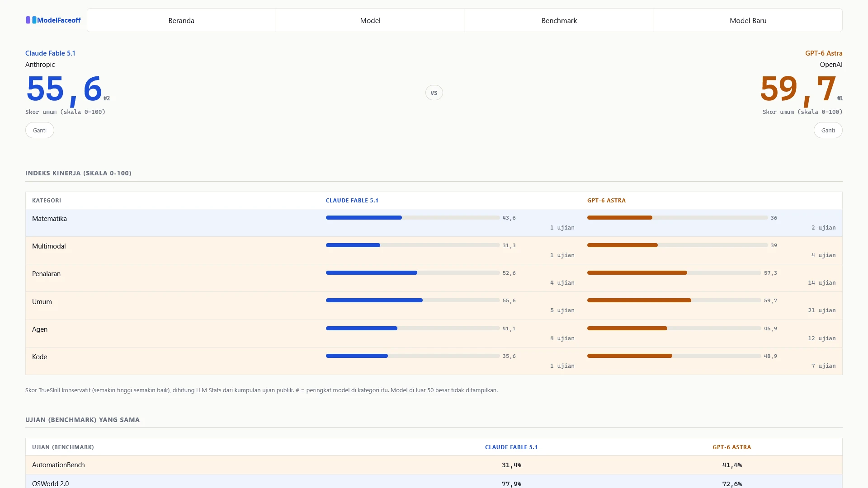Click the 31,4% AutomationBench result
The width and height of the screenshot is (868, 488).
511,465
